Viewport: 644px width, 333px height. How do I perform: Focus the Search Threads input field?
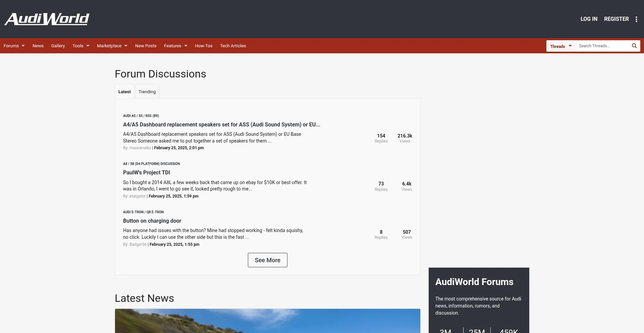coord(603,46)
